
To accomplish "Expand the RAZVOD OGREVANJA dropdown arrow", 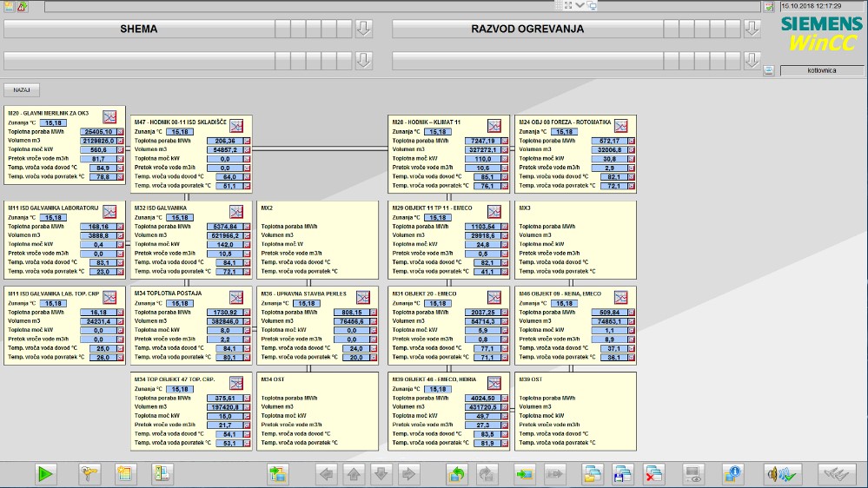I will (x=752, y=29).
